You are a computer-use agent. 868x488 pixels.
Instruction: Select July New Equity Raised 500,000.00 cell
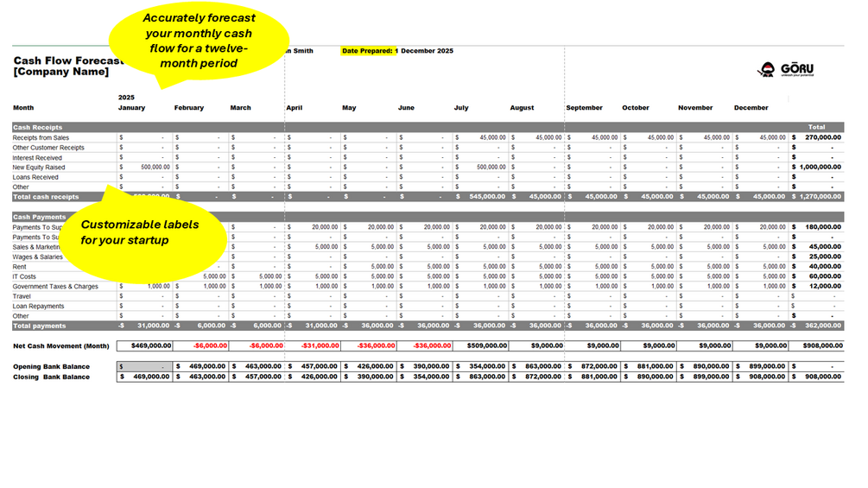click(480, 167)
